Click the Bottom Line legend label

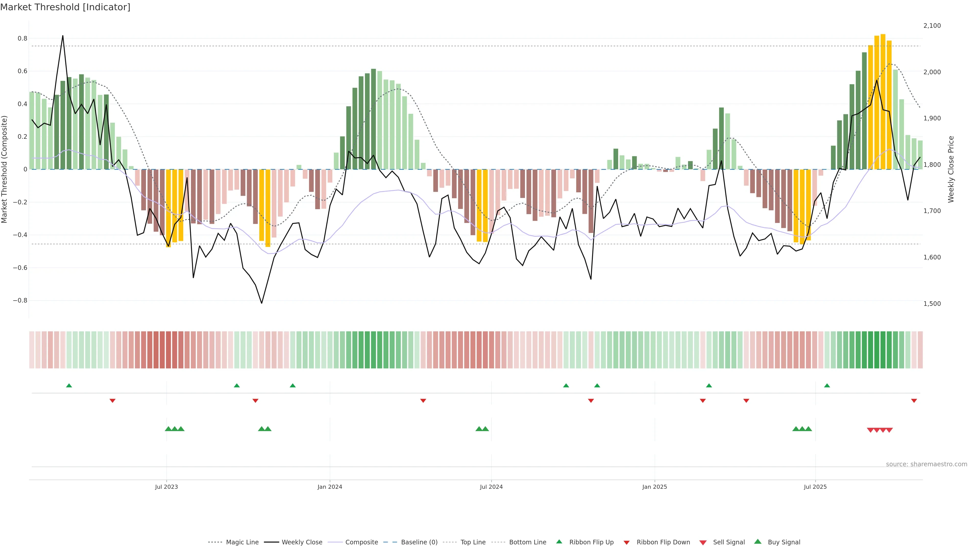(x=527, y=542)
